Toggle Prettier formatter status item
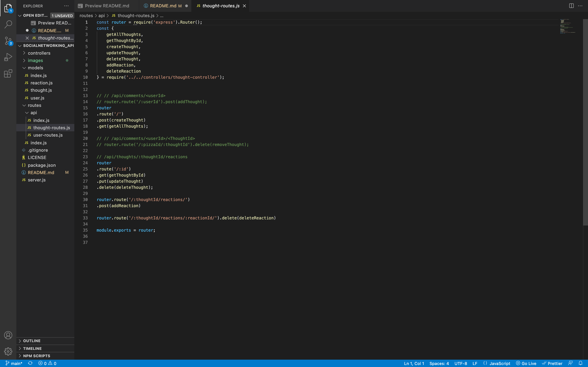 tap(552, 363)
